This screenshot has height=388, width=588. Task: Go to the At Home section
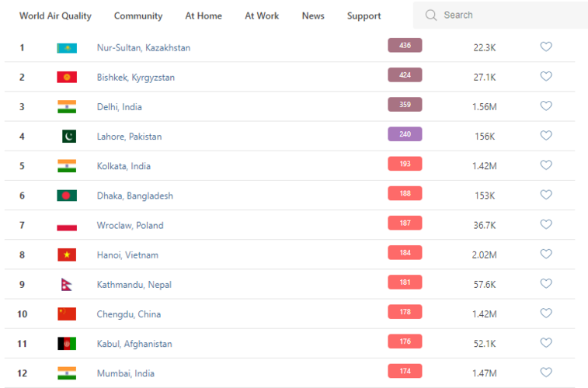(204, 16)
